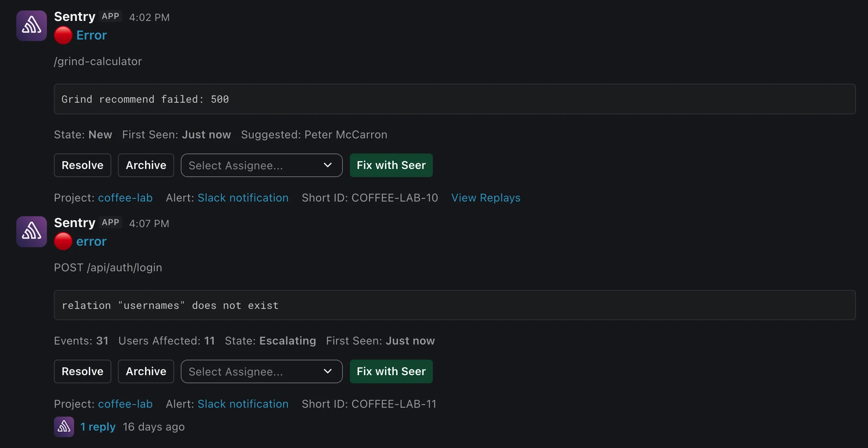
Task: Resolve the COFFEE-LAB-10 grind-calculator issue
Action: coord(83,165)
